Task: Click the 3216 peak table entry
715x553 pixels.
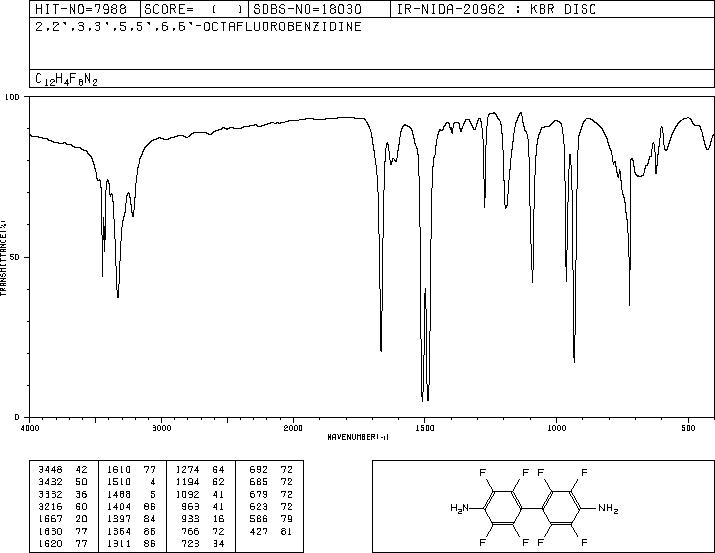Action: (51, 507)
